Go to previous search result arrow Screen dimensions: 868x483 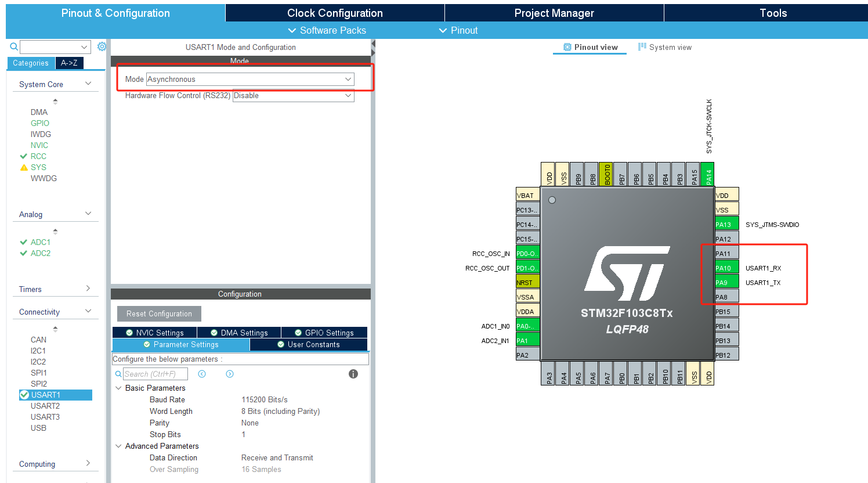(x=202, y=374)
